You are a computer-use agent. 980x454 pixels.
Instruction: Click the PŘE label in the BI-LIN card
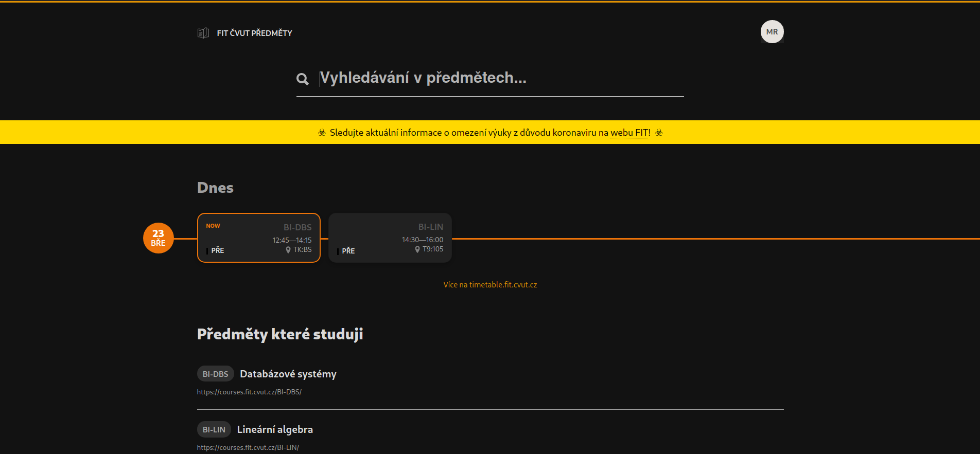pyautogui.click(x=348, y=251)
